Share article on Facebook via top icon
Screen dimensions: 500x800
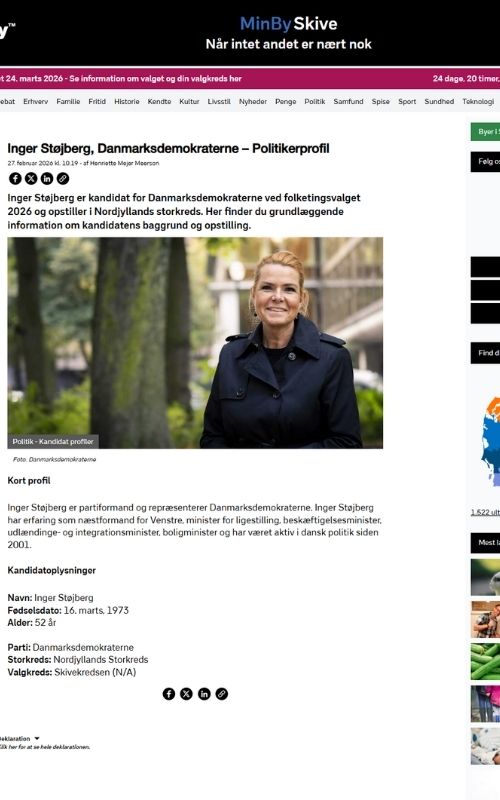point(15,178)
